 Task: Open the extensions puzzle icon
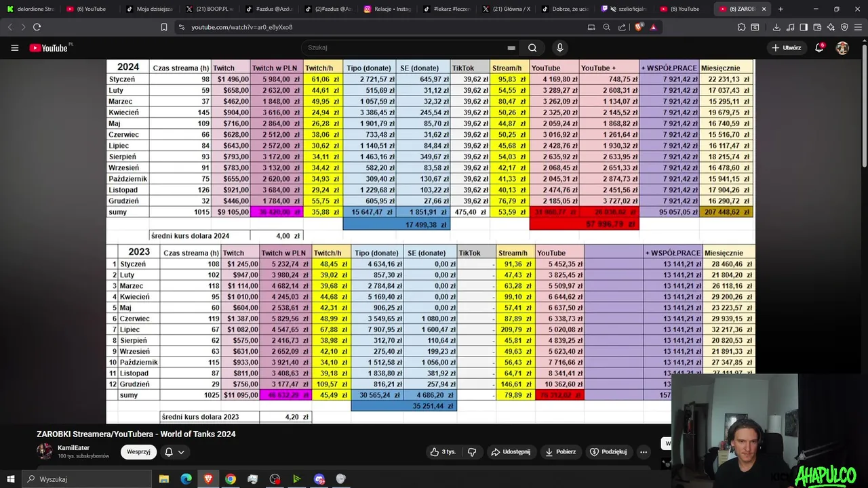[x=741, y=27]
